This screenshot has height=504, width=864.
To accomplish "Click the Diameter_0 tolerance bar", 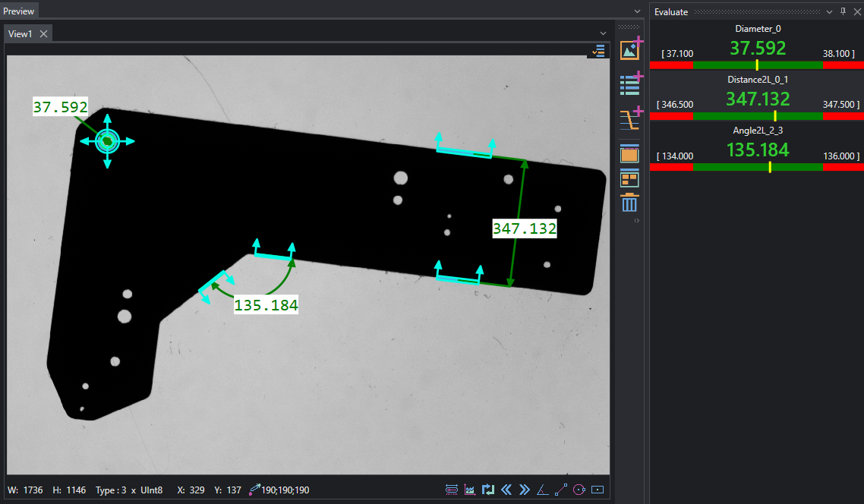I will [x=757, y=65].
